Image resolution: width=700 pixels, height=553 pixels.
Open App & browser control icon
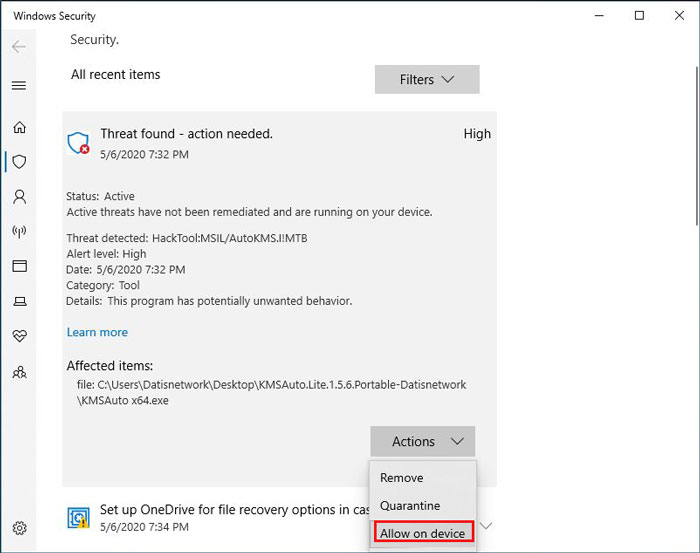[x=19, y=266]
